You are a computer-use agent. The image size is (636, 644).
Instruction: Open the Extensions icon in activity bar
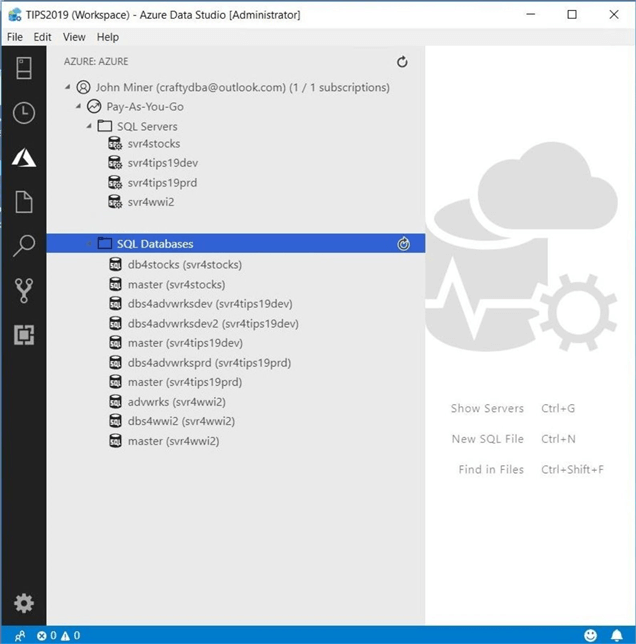point(24,335)
